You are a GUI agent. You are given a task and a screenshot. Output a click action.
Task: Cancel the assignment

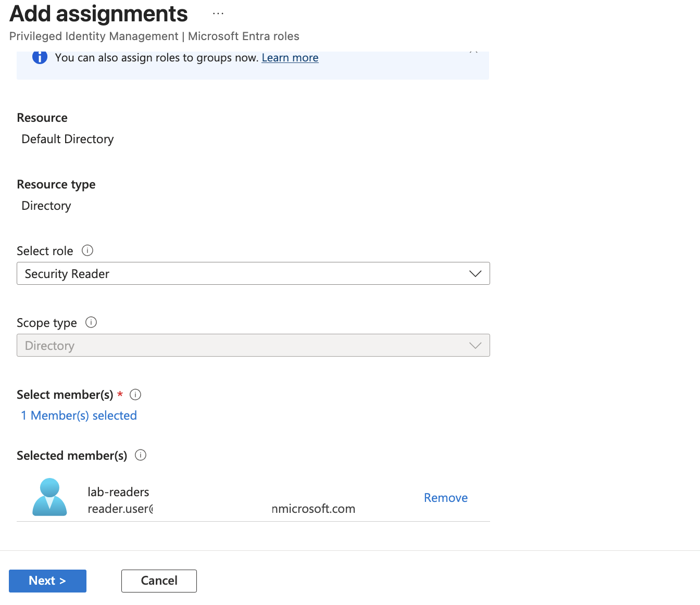pyautogui.click(x=159, y=581)
